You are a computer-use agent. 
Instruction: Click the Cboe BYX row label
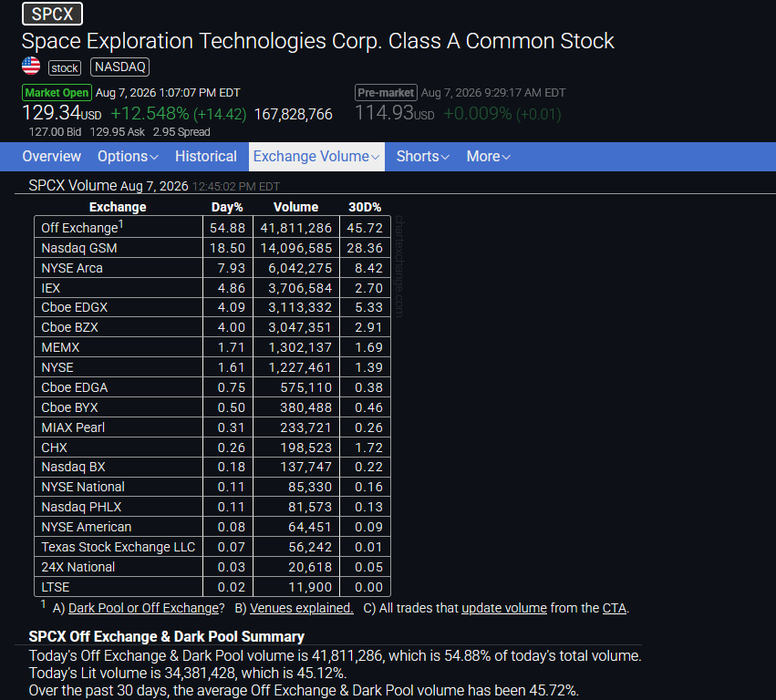[x=70, y=407]
